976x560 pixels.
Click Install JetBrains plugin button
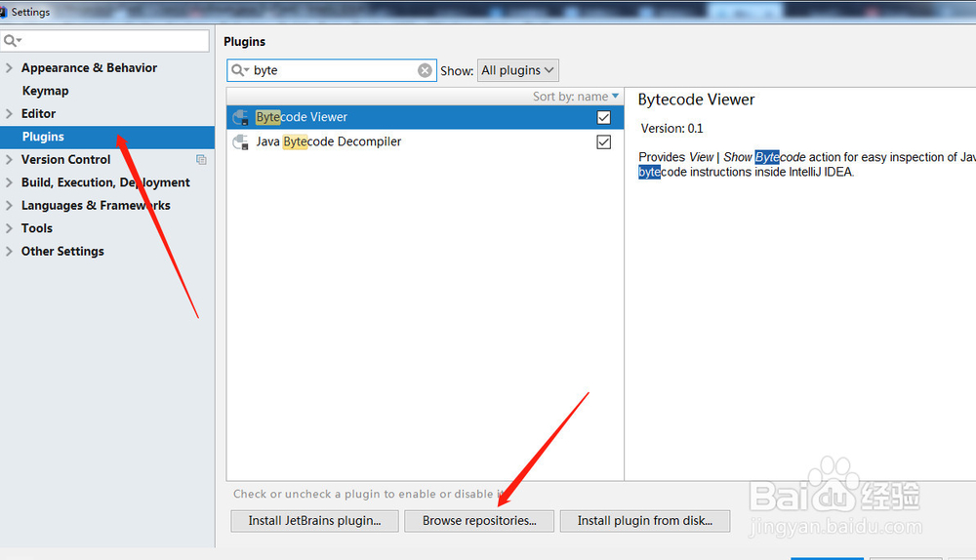tap(314, 521)
